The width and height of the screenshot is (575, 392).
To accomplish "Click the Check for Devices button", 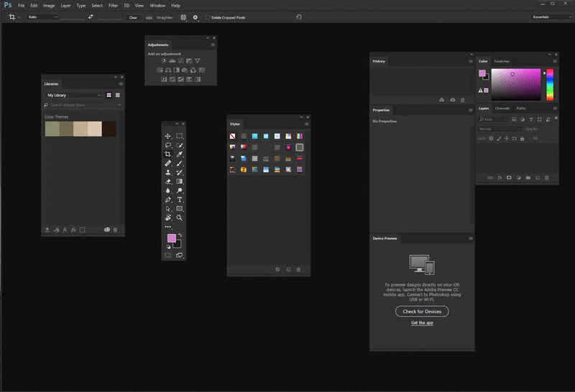I will point(422,311).
